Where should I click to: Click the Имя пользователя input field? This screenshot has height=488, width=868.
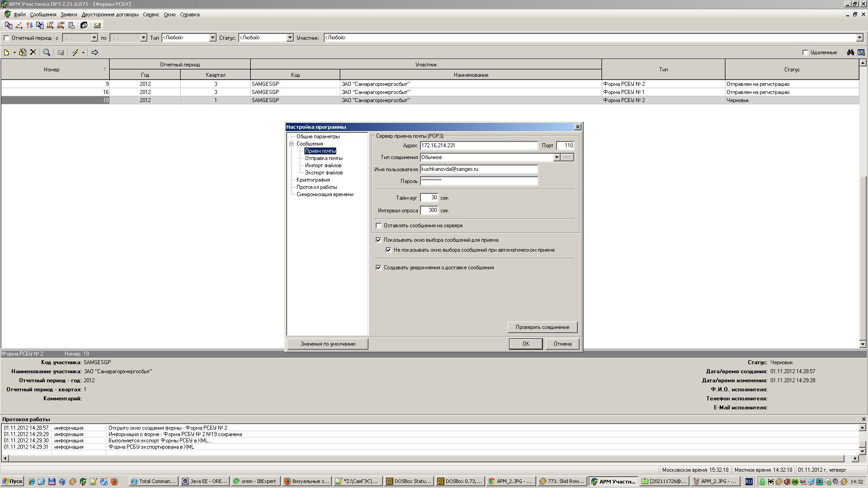point(479,169)
